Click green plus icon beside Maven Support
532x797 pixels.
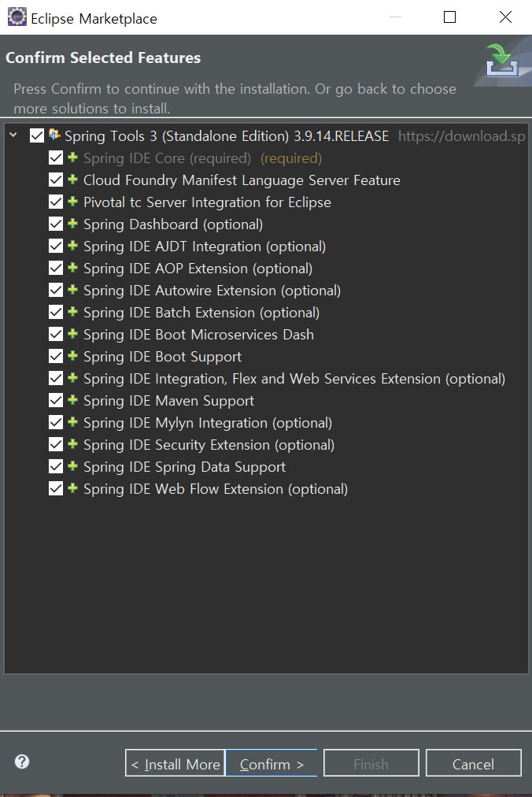72,399
